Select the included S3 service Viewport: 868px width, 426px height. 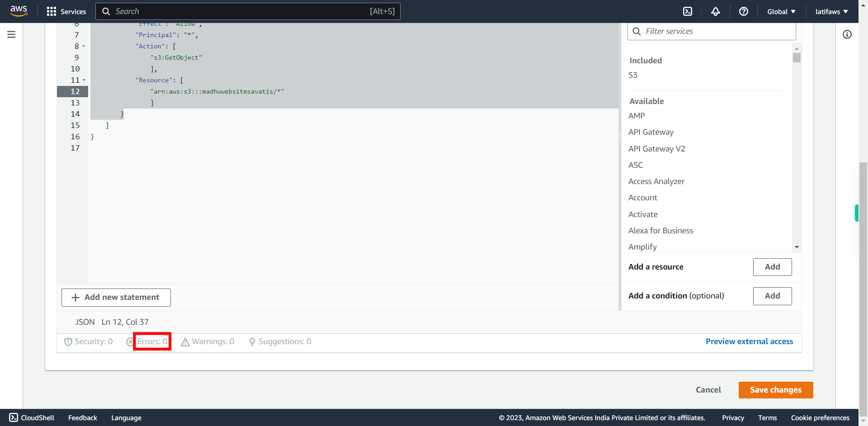(x=633, y=75)
